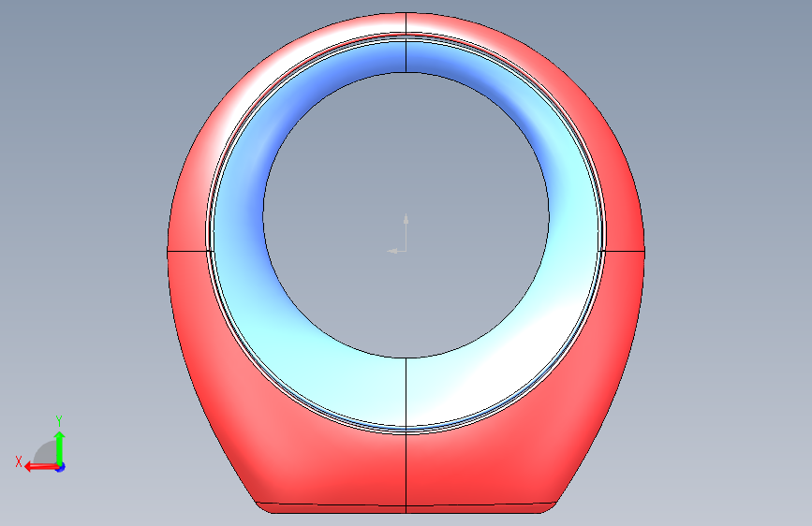Select the flat base face at the model bottom

point(406,508)
